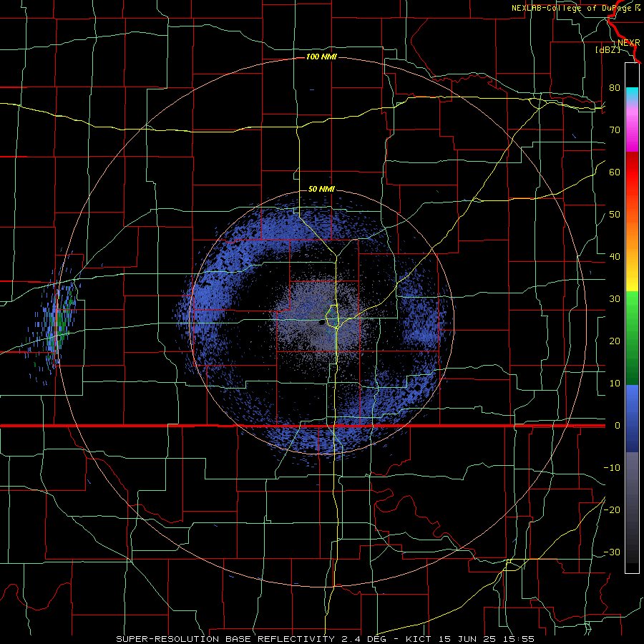
Task: Click the 40 dBZ scale label
Action: tap(615, 257)
